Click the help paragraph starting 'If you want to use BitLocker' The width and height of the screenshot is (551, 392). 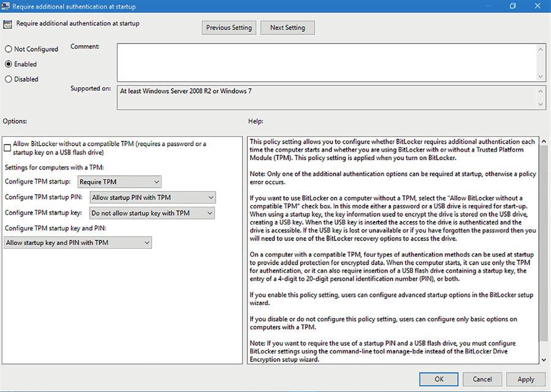[393, 218]
